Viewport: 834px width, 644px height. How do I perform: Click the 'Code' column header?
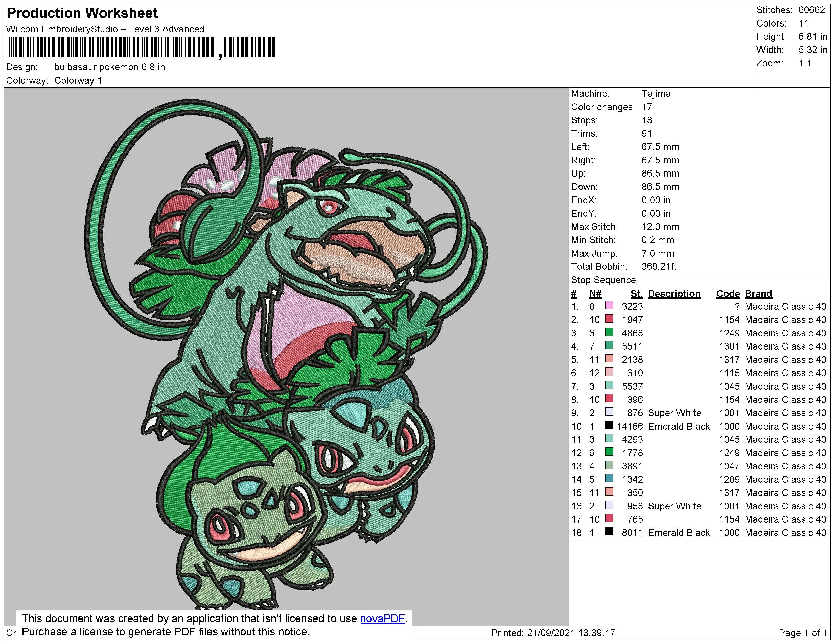click(728, 294)
